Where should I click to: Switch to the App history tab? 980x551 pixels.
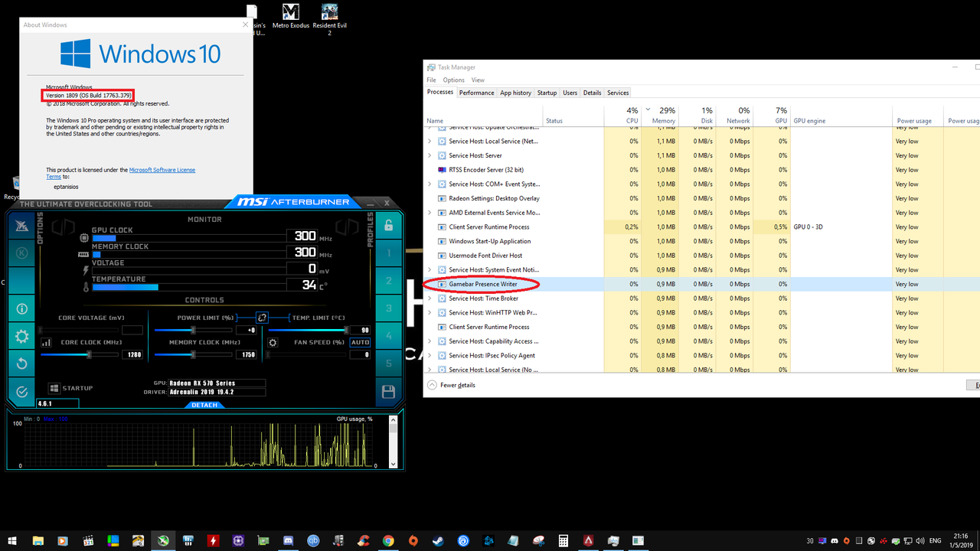coord(515,93)
